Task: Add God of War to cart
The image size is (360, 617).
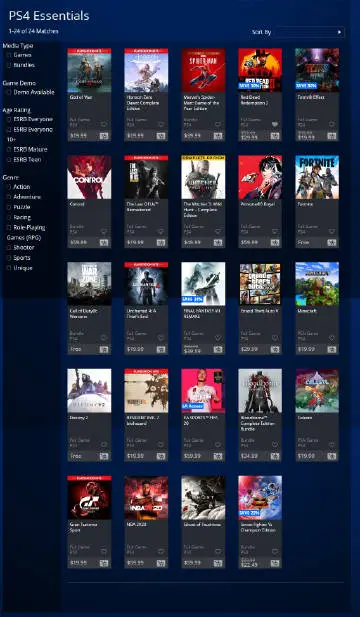Action: [104, 136]
